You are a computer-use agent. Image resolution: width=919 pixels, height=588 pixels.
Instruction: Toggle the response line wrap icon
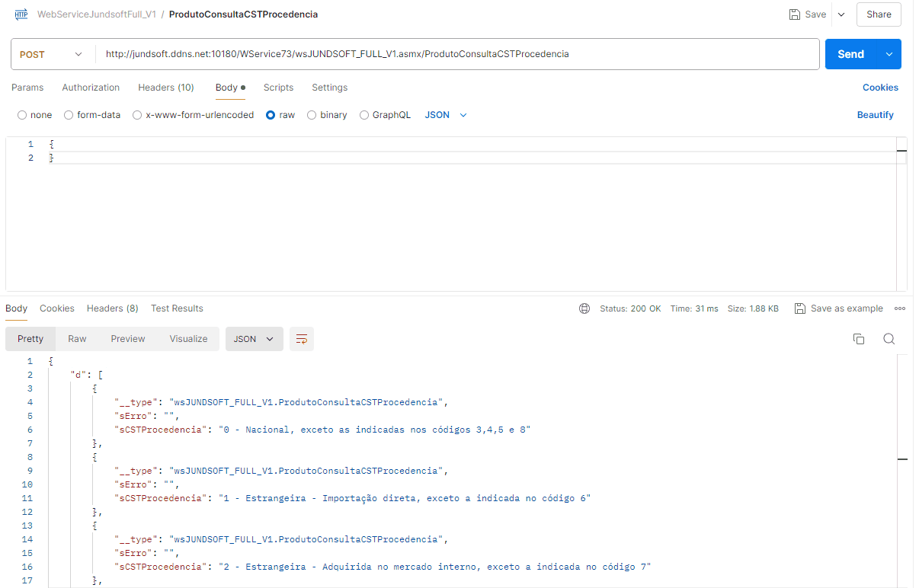tap(302, 339)
